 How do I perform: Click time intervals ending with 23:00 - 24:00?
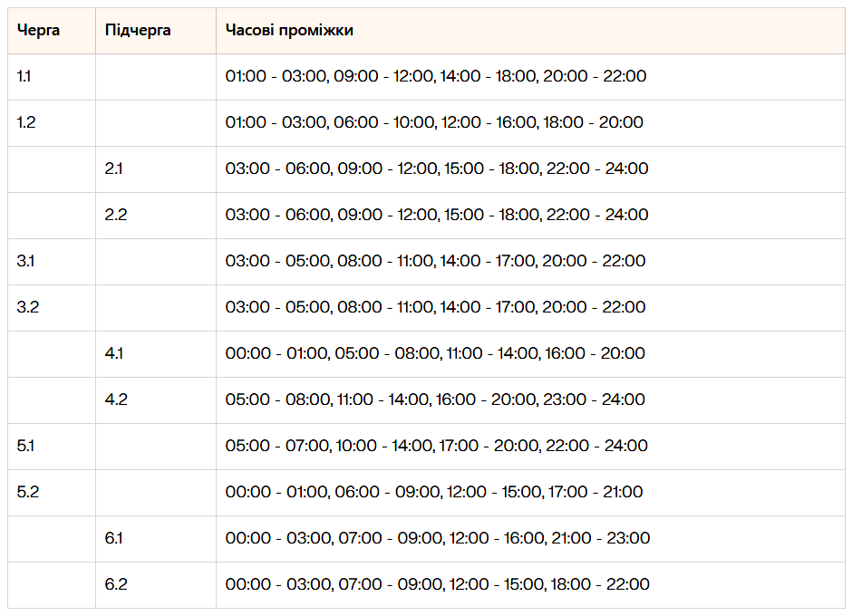pyautogui.click(x=435, y=399)
